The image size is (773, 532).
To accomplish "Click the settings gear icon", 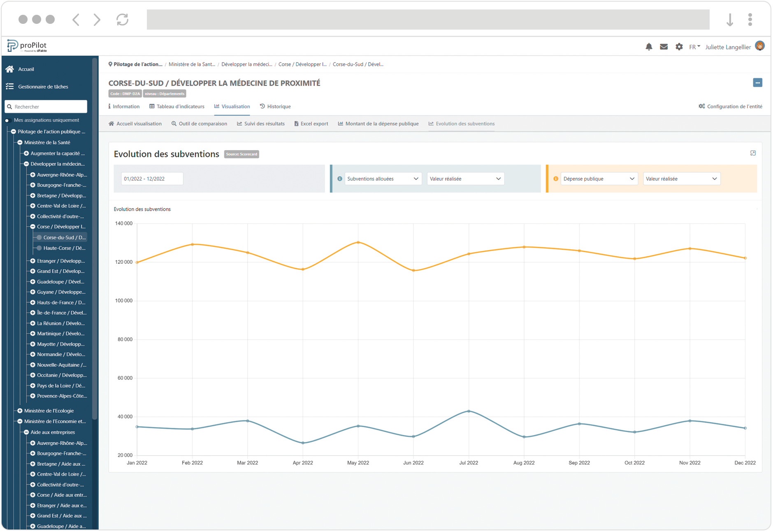I will (x=679, y=47).
